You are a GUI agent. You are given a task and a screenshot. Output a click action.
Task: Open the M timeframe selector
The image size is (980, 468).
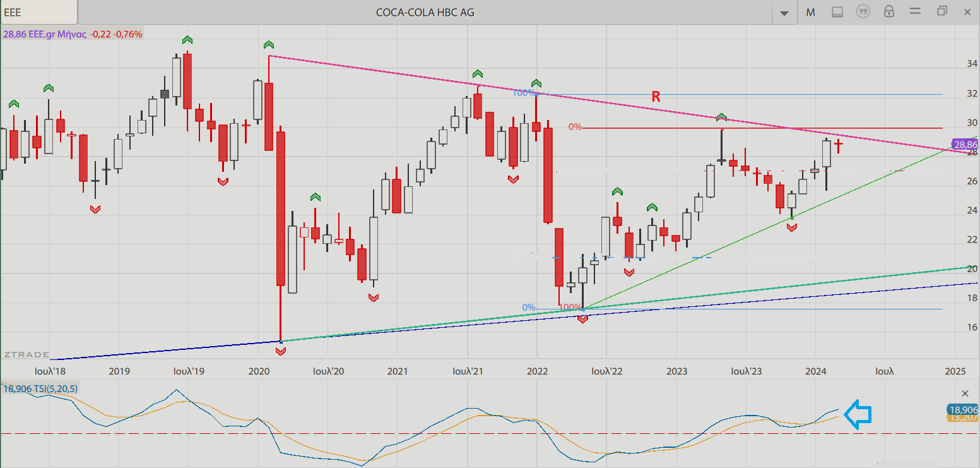point(811,12)
